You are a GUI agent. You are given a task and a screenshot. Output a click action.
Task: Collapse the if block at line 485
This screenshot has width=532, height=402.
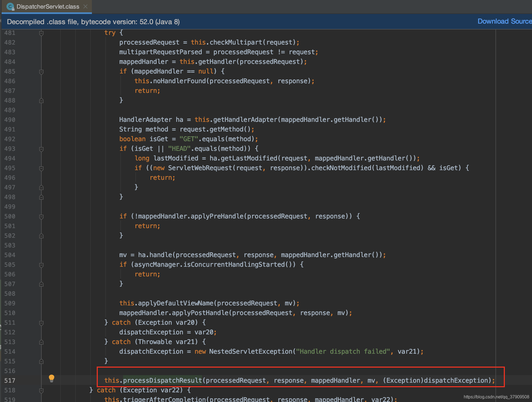tap(41, 72)
